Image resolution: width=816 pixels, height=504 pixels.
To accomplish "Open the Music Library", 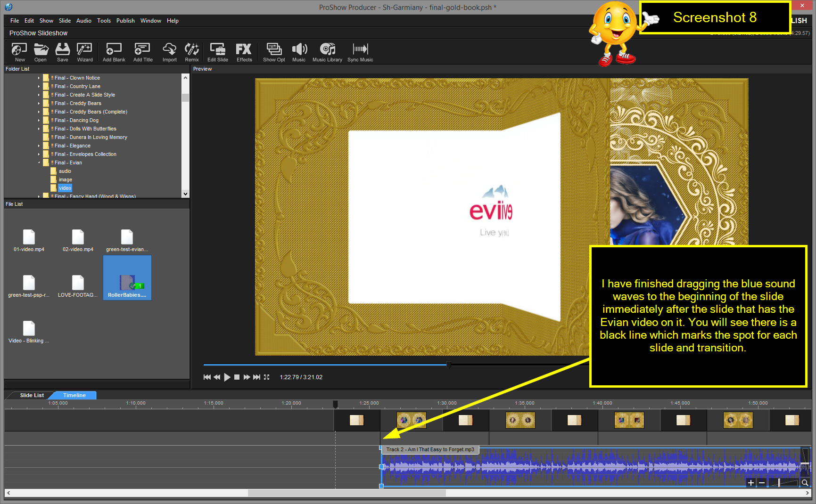I will click(327, 52).
